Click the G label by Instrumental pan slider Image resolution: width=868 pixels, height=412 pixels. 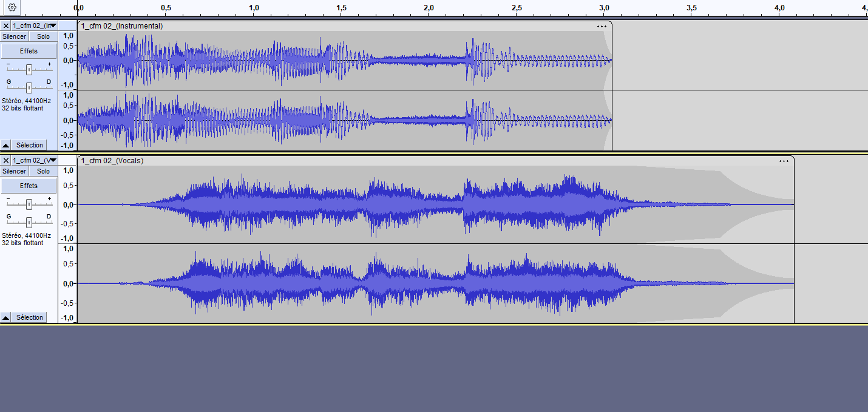(8, 81)
